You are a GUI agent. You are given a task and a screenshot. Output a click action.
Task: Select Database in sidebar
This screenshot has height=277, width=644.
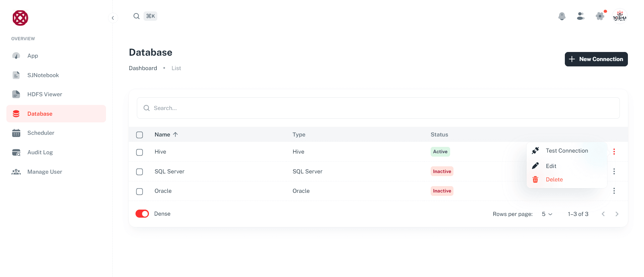(56, 114)
